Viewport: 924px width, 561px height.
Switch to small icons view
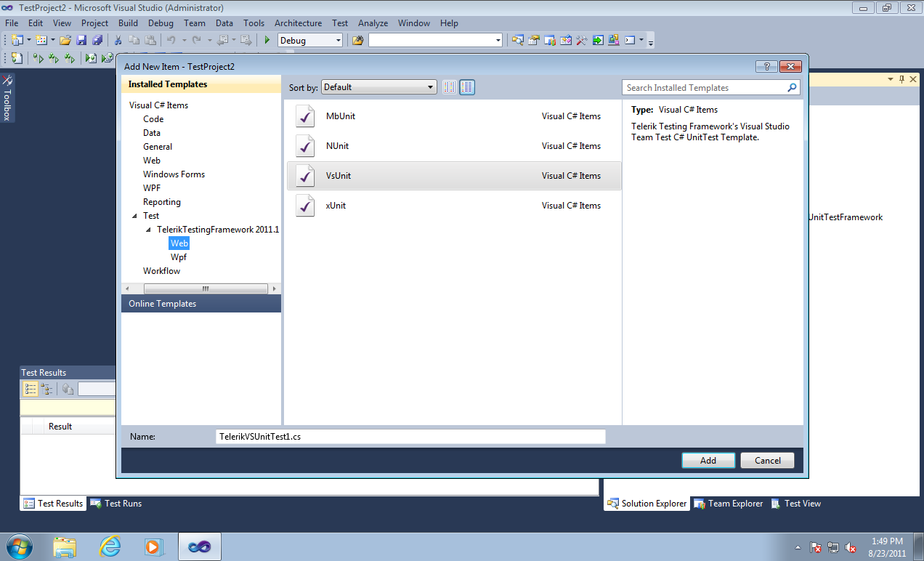tap(450, 87)
